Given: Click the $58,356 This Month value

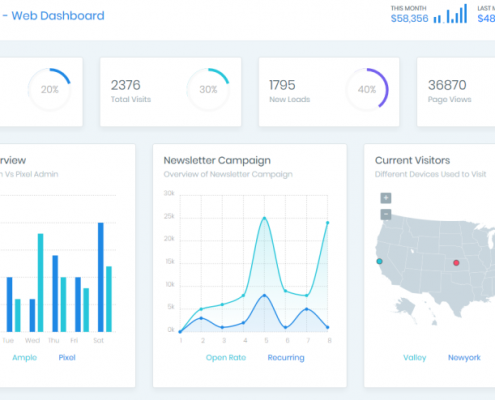Looking at the screenshot, I should pyautogui.click(x=409, y=18).
